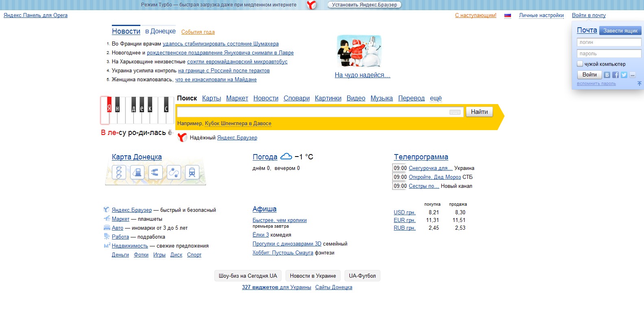Viewport: 644px width, 335px height.
Task: Open the Сайты Донецка link
Action: (334, 287)
